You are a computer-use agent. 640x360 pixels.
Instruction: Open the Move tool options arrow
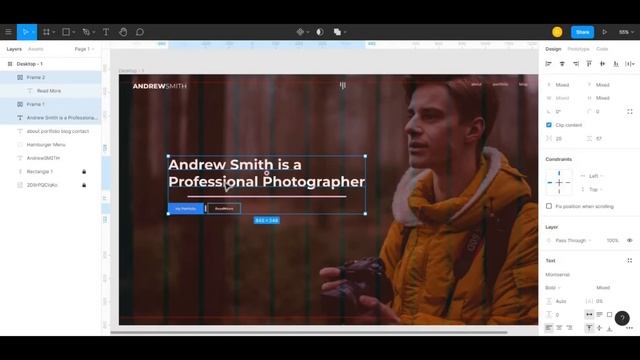point(33,32)
